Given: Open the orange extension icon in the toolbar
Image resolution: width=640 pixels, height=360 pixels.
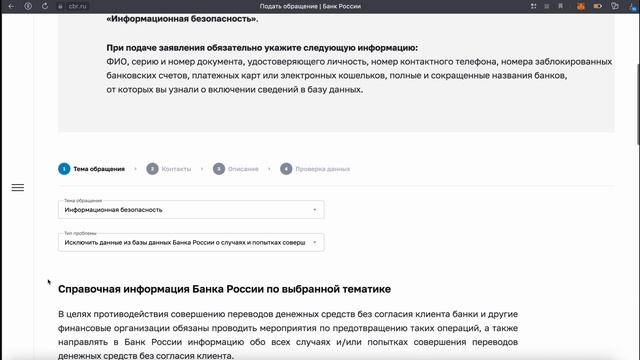Looking at the screenshot, I should point(581,6).
